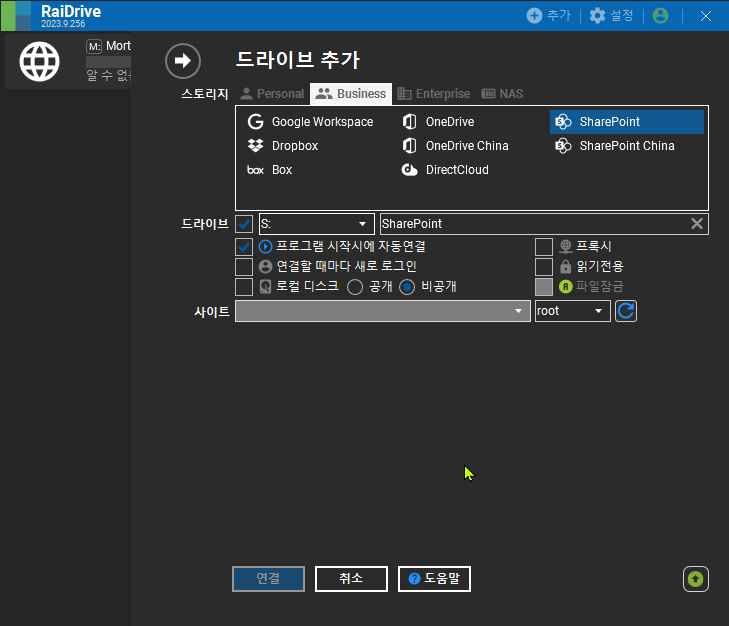Select OneDrive China storage
Image resolution: width=729 pixels, height=626 pixels.
pyautogui.click(x=455, y=146)
